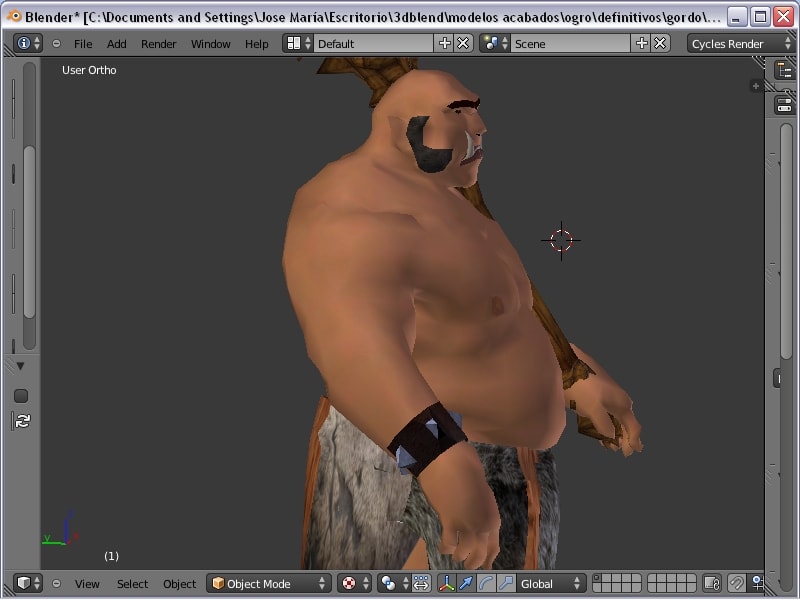This screenshot has width=800, height=600.
Task: Open the Window menu
Action: click(210, 44)
